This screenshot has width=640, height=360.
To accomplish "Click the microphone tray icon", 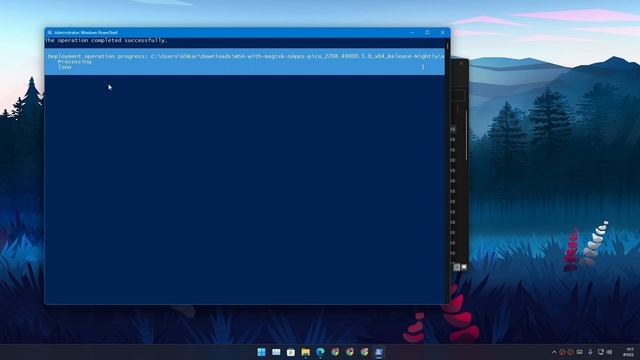I will click(x=590, y=352).
